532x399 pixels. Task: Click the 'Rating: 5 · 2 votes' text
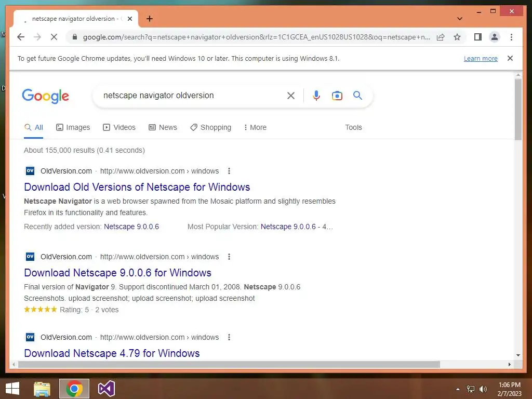pyautogui.click(x=89, y=310)
